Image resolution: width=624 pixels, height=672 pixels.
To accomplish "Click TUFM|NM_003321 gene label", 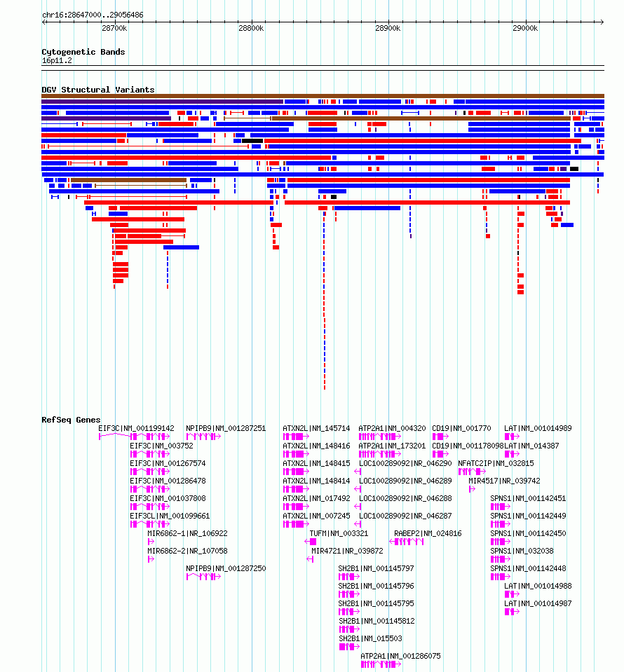I will tap(339, 533).
